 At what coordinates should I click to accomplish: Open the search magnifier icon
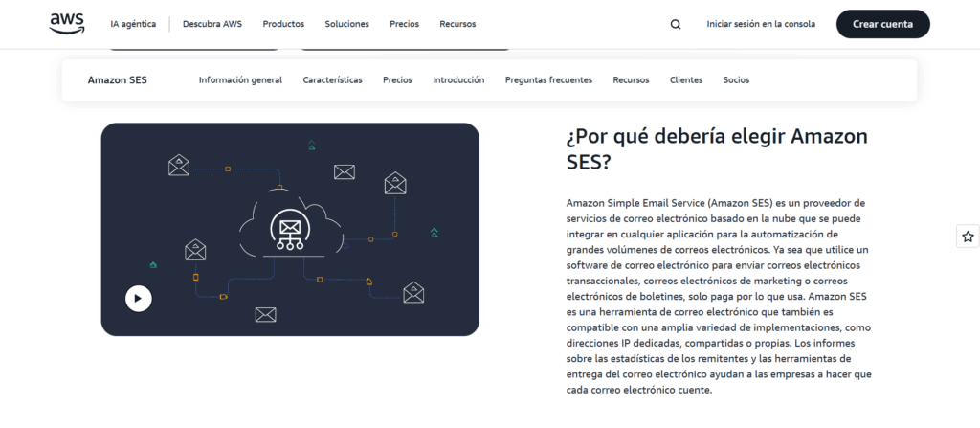676,24
